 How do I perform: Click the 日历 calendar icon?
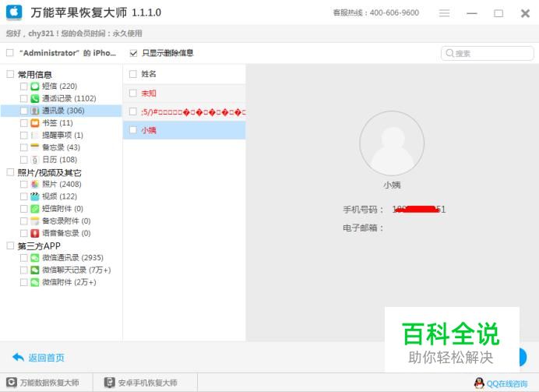pyautogui.click(x=35, y=160)
